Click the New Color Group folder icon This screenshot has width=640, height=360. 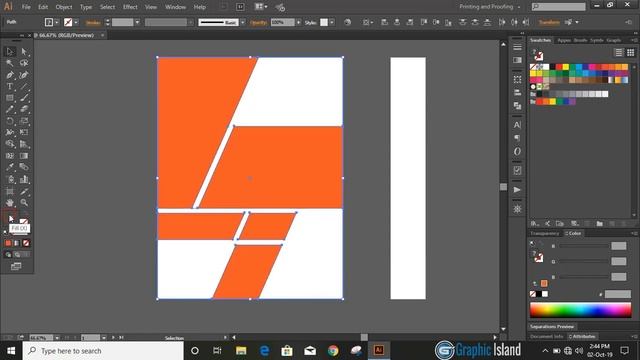(x=600, y=223)
